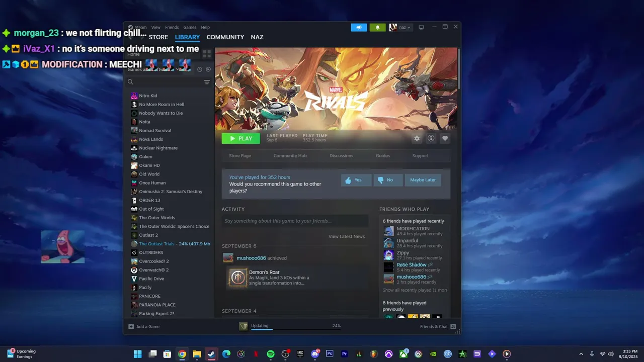Screen dimensions: 644x362
Task: Open the NAZ profile section
Action: coord(257,37)
